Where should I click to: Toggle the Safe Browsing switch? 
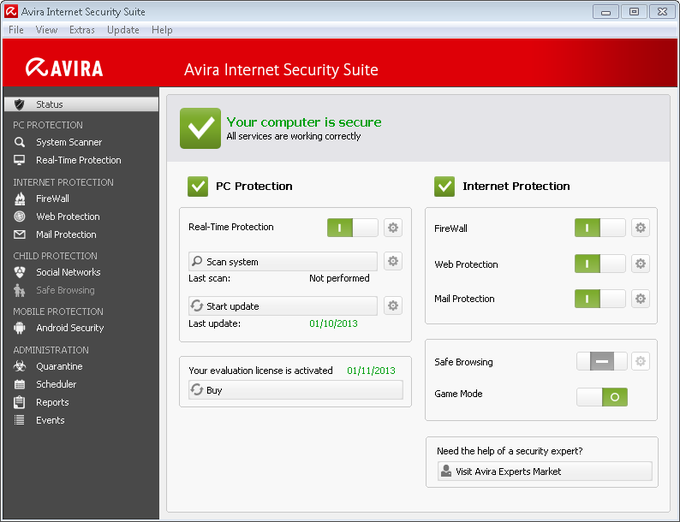[x=602, y=361]
